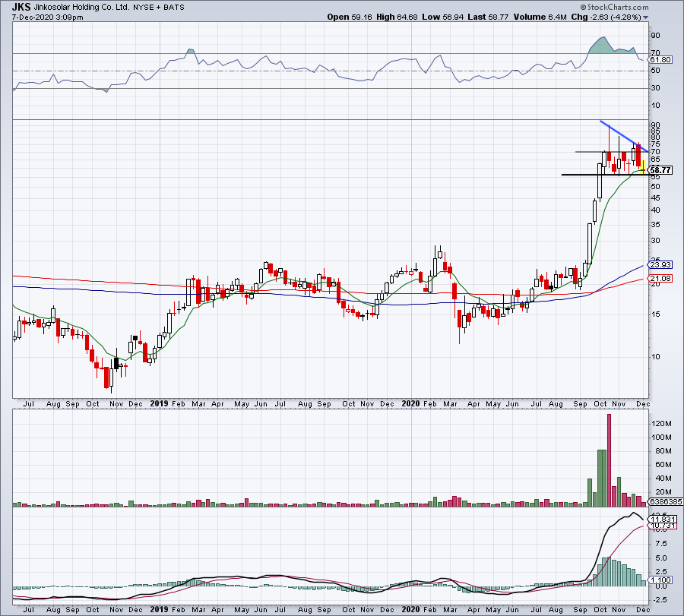Click the 20M volume axis label
The width and height of the screenshot is (684, 616).
pos(663,492)
